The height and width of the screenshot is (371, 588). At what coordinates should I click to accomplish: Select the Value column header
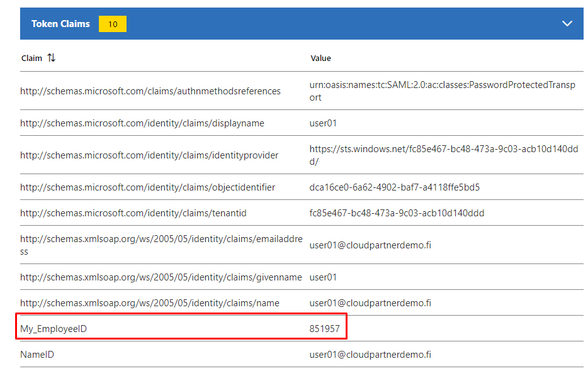point(320,58)
